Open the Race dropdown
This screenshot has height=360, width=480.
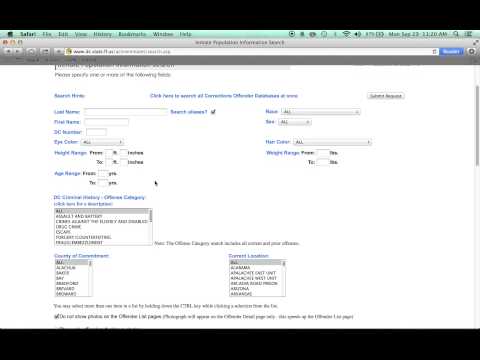click(320, 112)
